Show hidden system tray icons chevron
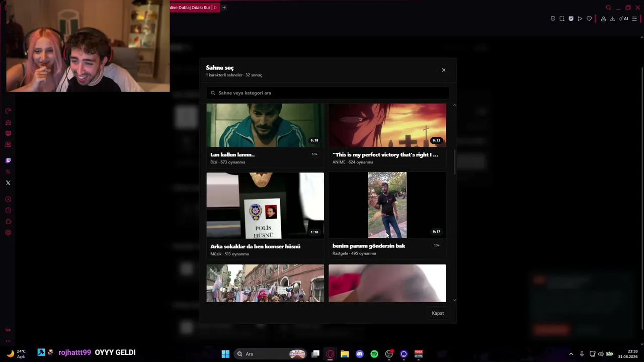 click(x=571, y=354)
